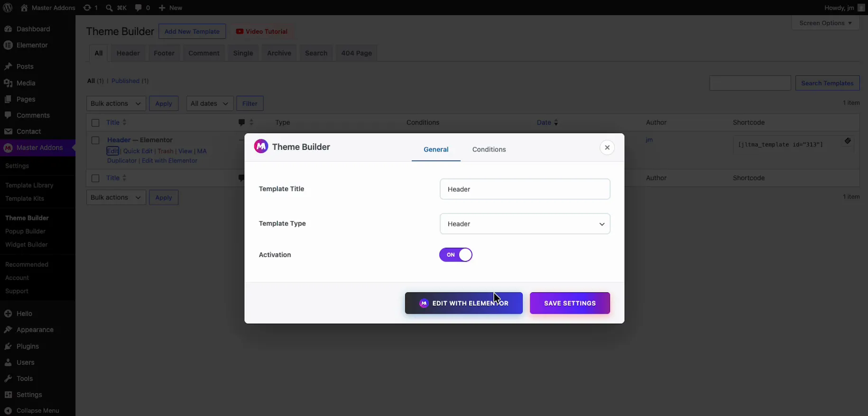868x416 pixels.
Task: Click the Theme Builder modal logo
Action: click(261, 146)
